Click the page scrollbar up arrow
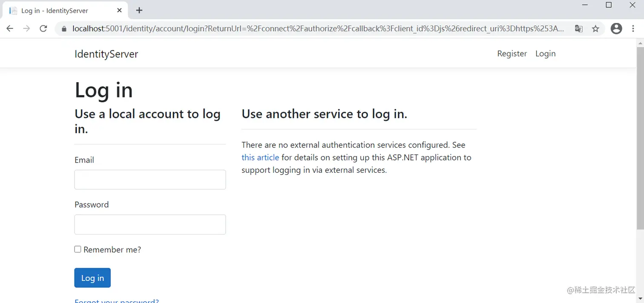This screenshot has width=644, height=303. (640, 43)
